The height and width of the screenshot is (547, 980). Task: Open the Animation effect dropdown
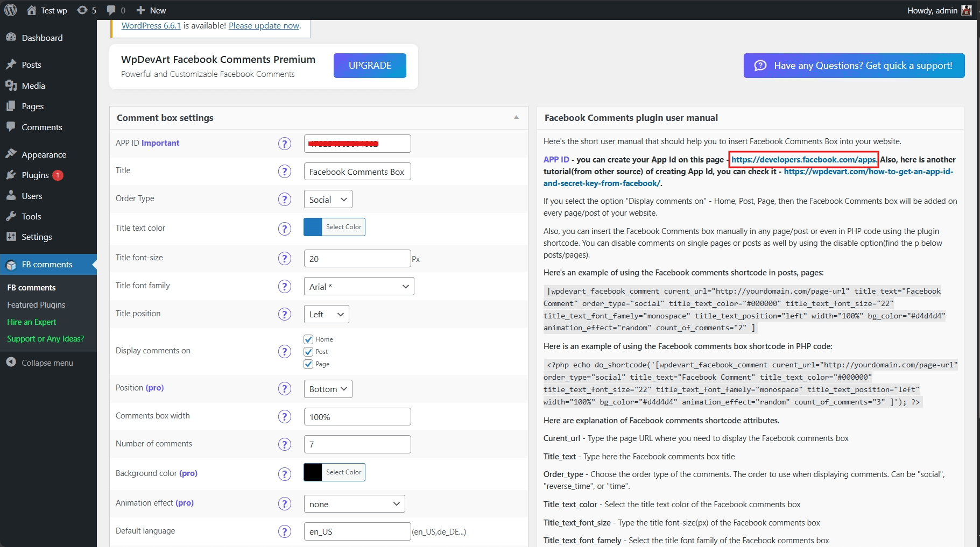[354, 503]
